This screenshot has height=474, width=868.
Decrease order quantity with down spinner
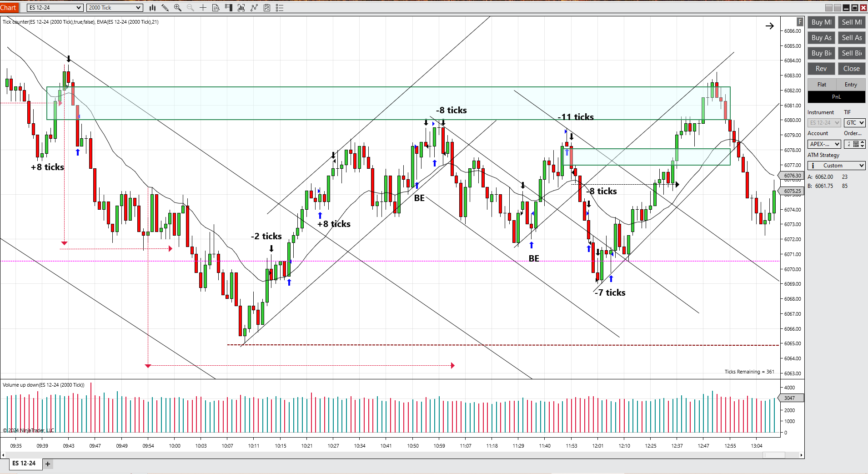click(x=863, y=146)
